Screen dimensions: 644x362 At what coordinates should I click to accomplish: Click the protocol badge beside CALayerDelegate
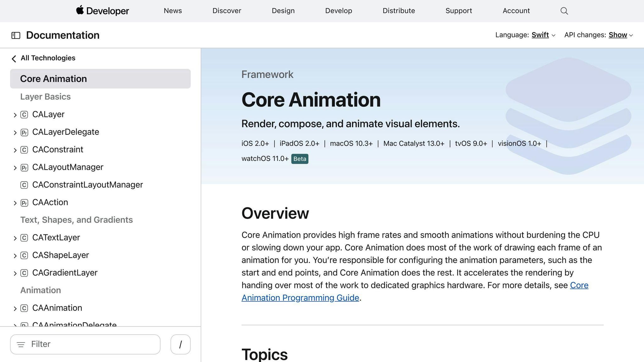pos(24,132)
